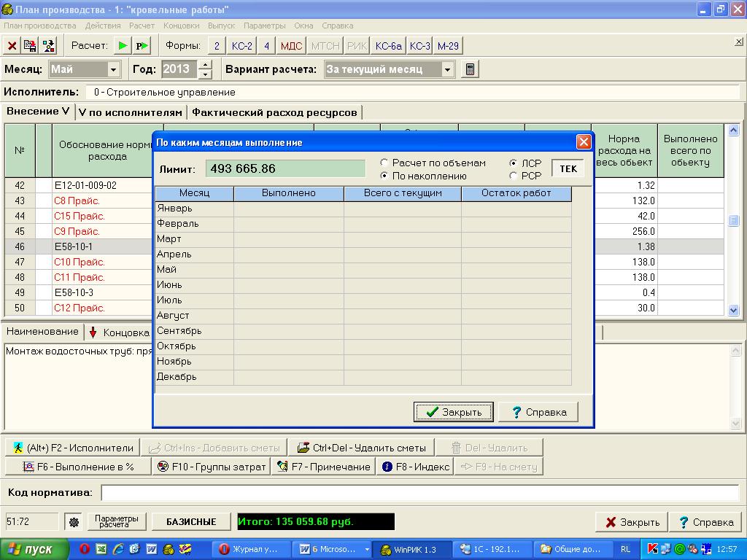The image size is (747, 560).
Task: Select the ЛСР radio button
Action: [x=514, y=163]
